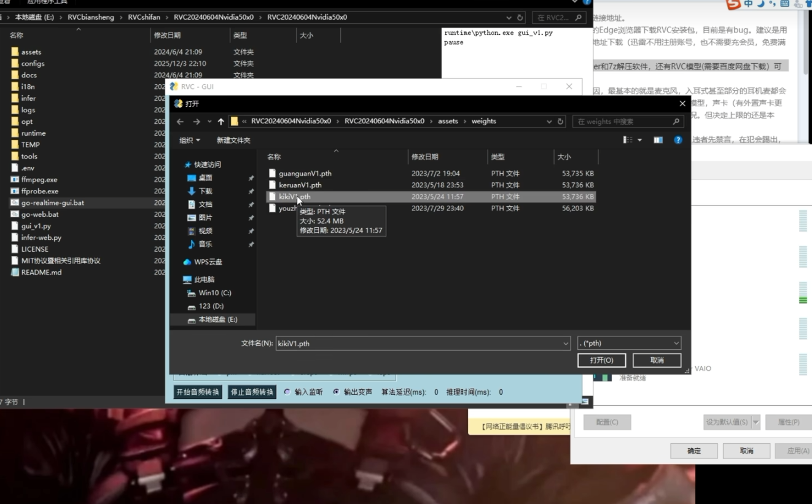Go forward in the Open dialog
The image size is (812, 504).
click(x=197, y=122)
